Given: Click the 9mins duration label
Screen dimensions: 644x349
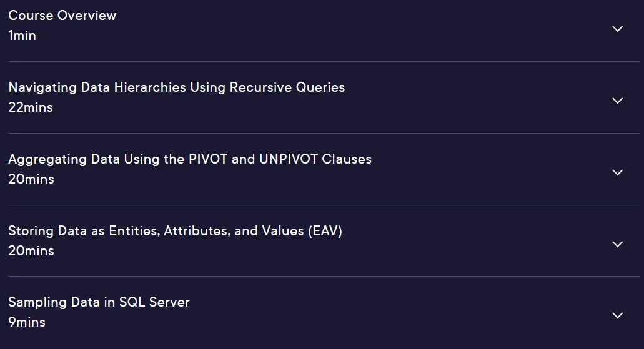Looking at the screenshot, I should pyautogui.click(x=27, y=322).
